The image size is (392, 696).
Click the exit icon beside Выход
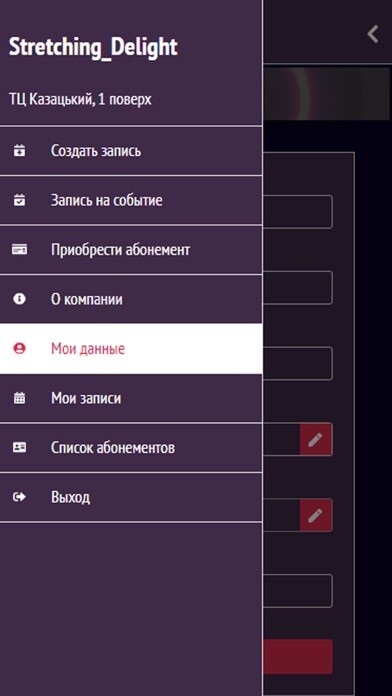(x=19, y=497)
